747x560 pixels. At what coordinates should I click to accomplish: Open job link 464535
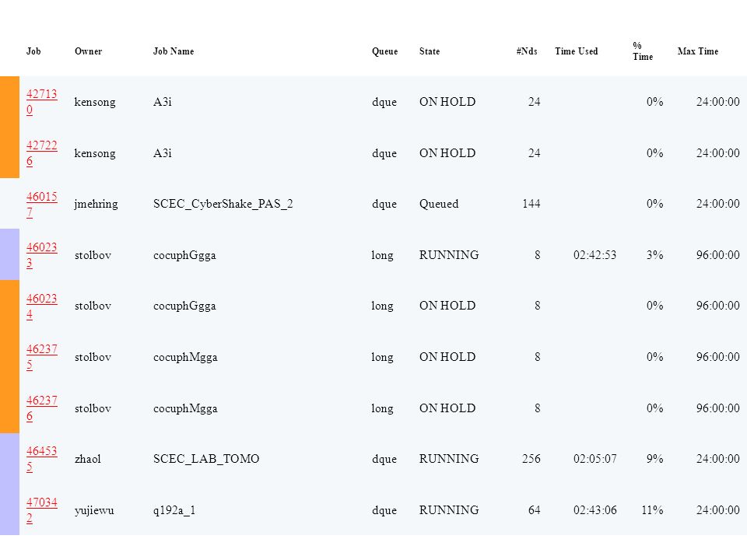pyautogui.click(x=41, y=459)
